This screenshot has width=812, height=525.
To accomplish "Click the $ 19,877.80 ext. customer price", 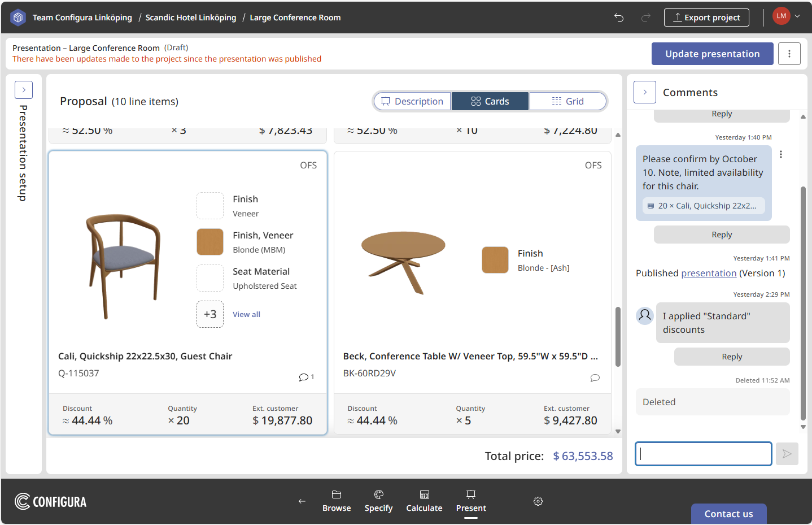I will (x=282, y=420).
